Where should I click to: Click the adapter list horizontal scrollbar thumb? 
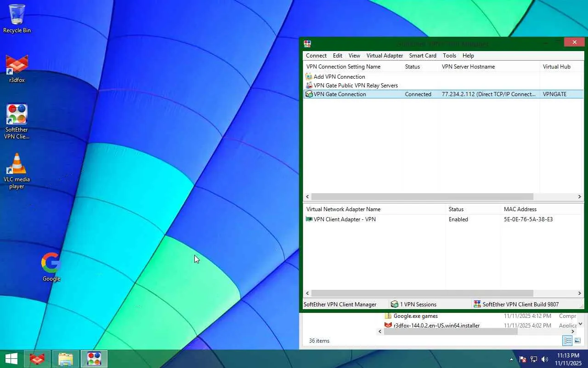(x=422, y=293)
